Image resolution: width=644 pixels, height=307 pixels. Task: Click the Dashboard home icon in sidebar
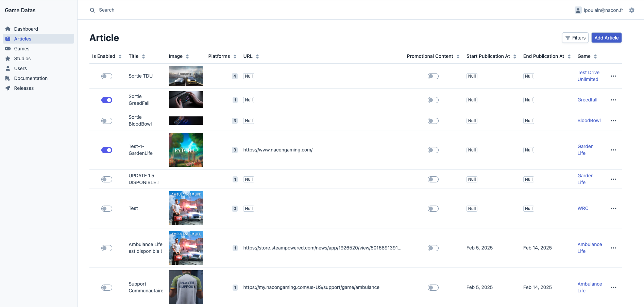pyautogui.click(x=8, y=29)
